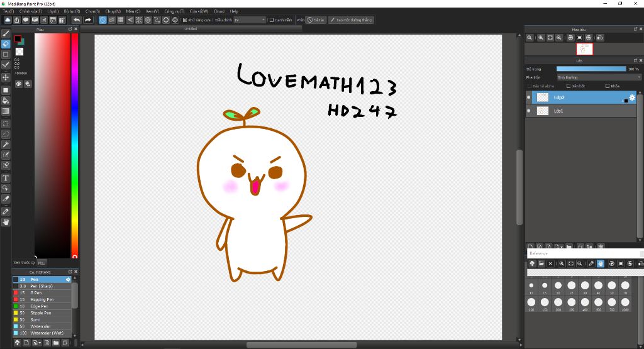Image resolution: width=644 pixels, height=349 pixels.
Task: Activate hand icon in Reference panel
Action: 601,263
